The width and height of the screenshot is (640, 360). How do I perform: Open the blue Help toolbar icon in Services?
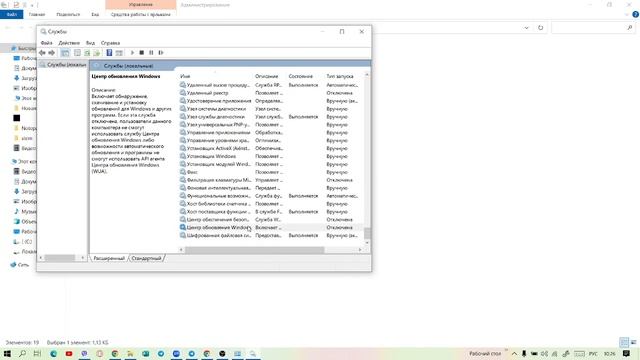(109, 53)
